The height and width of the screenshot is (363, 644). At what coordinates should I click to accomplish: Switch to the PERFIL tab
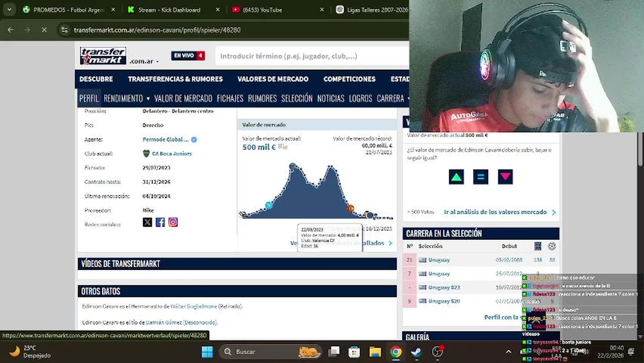coord(89,98)
